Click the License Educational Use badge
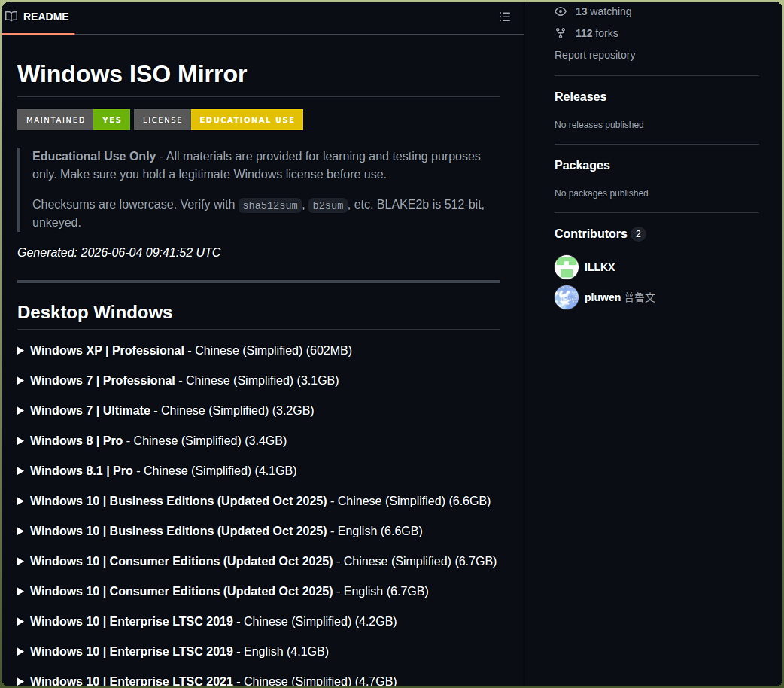 [218, 120]
